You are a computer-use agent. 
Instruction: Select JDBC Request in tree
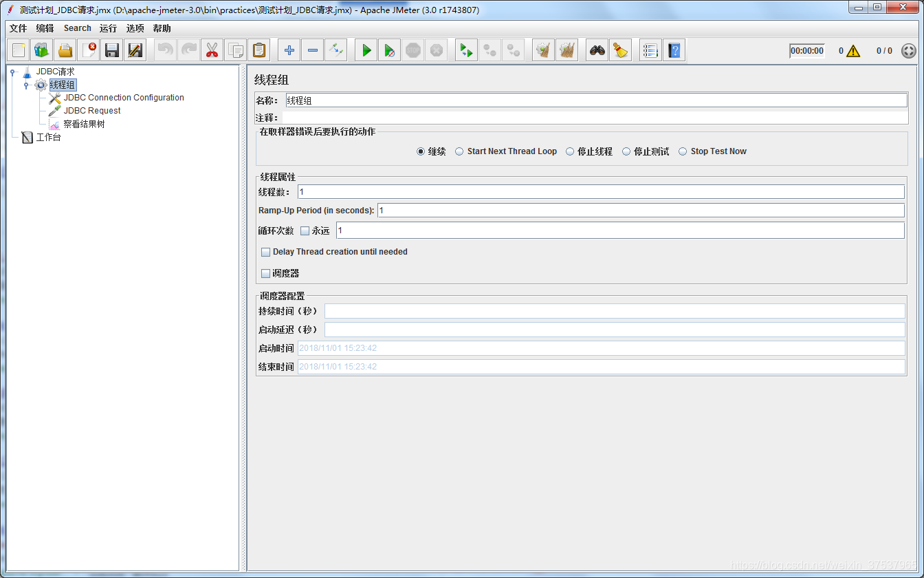[x=92, y=111]
